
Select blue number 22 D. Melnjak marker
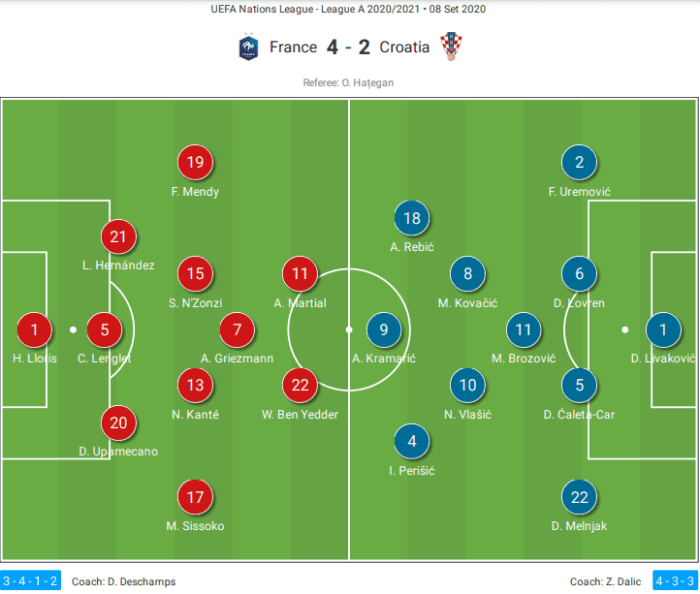pos(579,497)
